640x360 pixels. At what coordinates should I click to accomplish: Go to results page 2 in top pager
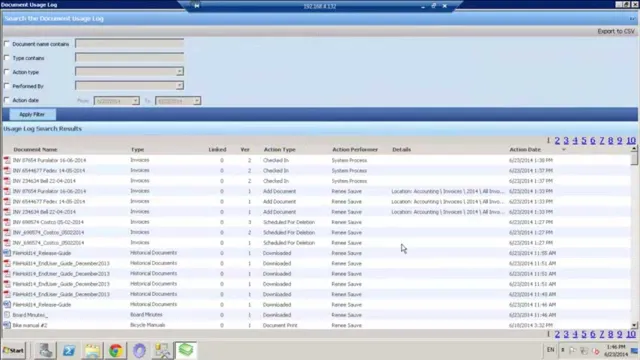pyautogui.click(x=557, y=140)
